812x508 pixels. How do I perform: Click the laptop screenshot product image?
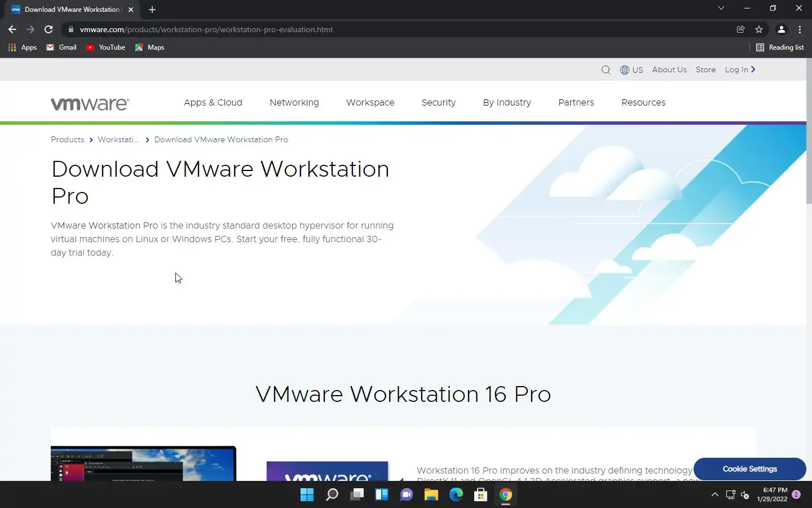click(x=143, y=463)
